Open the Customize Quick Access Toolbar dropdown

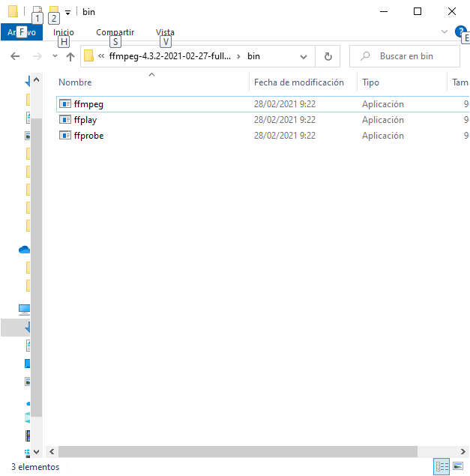click(68, 13)
